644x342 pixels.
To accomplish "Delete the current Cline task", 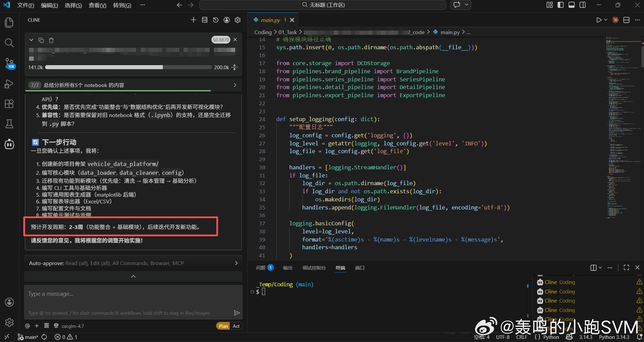I will pos(51,40).
